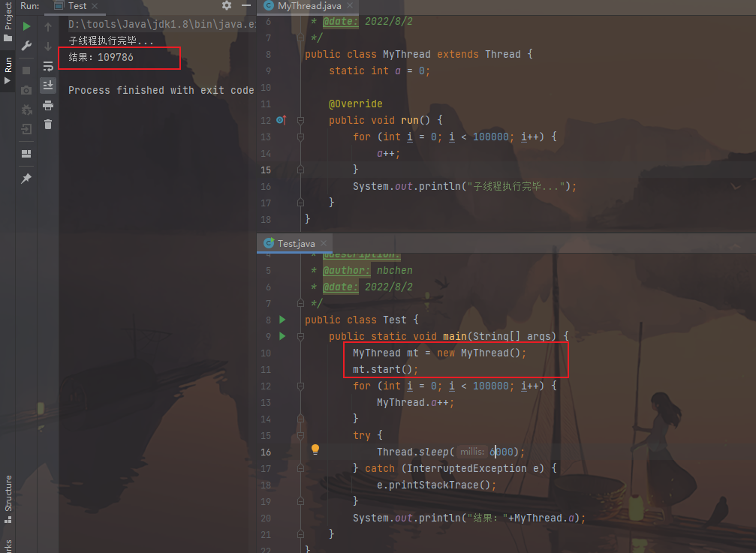Run Test class from gutter arrow
This screenshot has width=756, height=553.
pyautogui.click(x=282, y=320)
